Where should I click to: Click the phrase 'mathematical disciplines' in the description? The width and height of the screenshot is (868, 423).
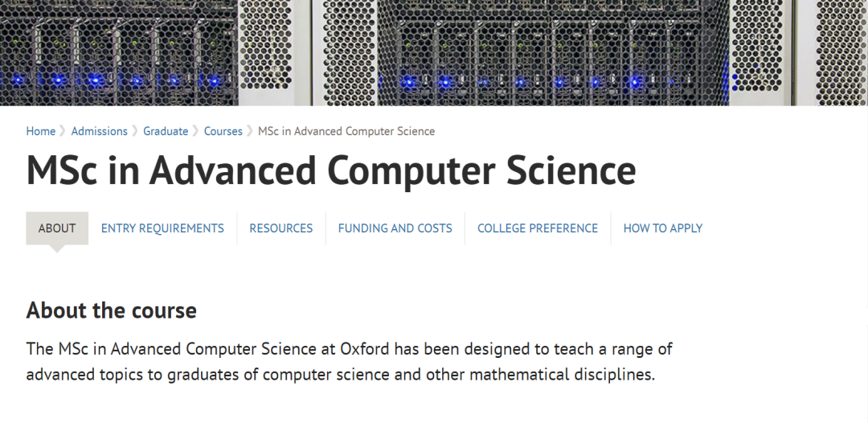coord(562,375)
